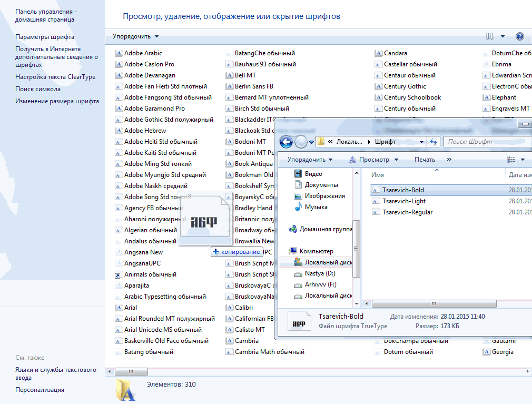Select Домашняя группа in navigation pane
This screenshot has width=532, height=404.
coord(320,229)
